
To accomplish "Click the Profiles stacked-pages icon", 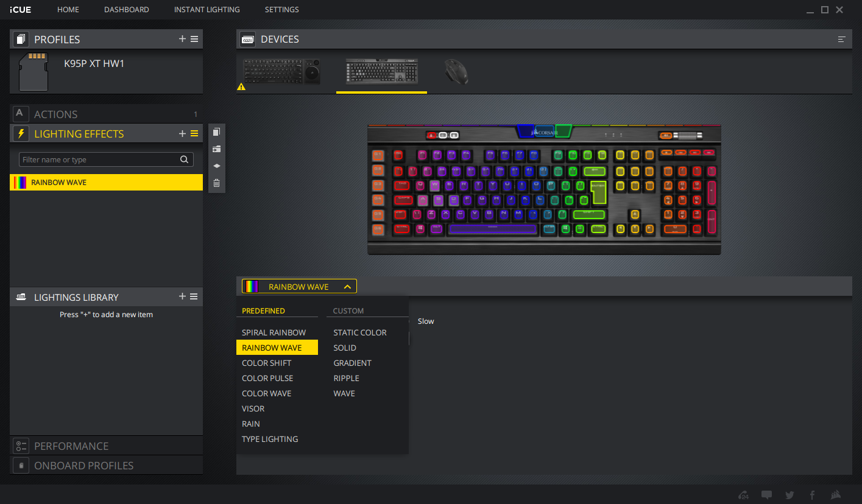I will tap(21, 40).
